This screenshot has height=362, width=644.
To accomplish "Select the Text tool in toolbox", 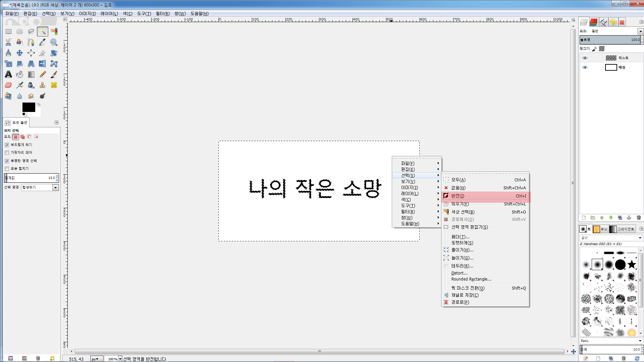I will coord(8,74).
